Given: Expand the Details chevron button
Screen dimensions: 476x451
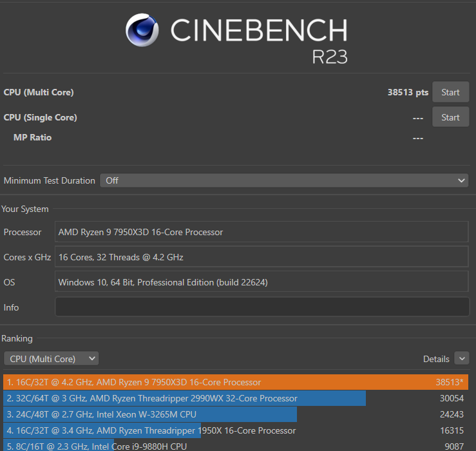Looking at the screenshot, I should [x=462, y=359].
